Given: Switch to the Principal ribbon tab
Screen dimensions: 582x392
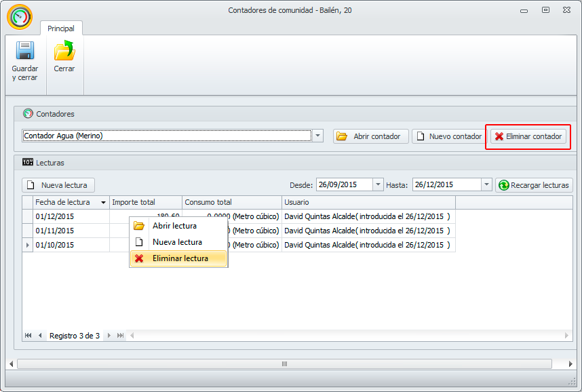Looking at the screenshot, I should coord(61,28).
